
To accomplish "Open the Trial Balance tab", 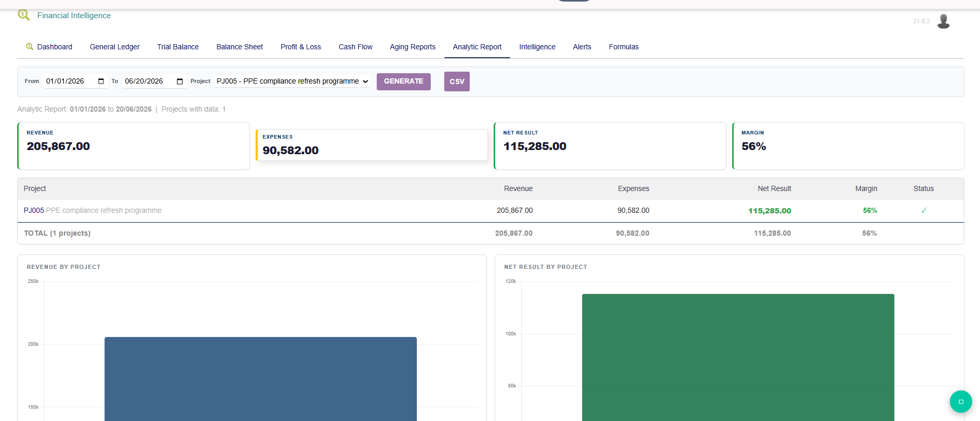I will click(x=178, y=47).
